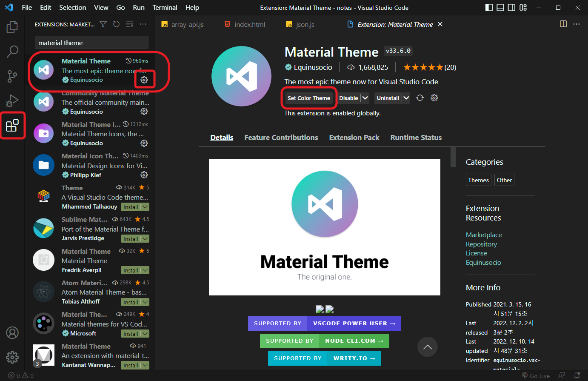Open gear menu for Community Material Theme

coord(144,112)
